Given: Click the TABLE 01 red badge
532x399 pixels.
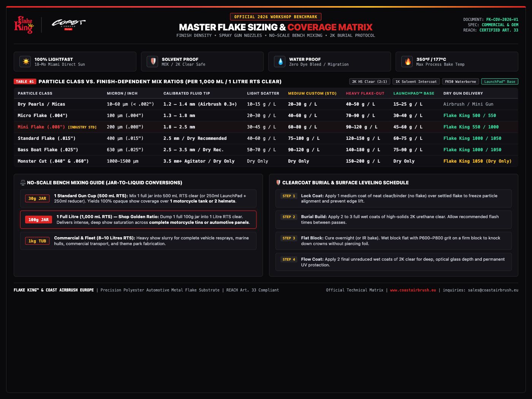Looking at the screenshot, I should point(25,82).
